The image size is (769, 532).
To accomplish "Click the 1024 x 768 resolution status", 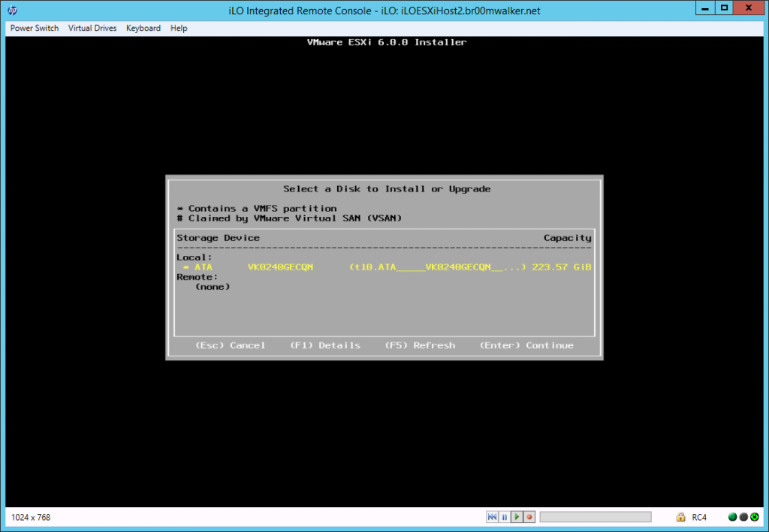I will (x=31, y=517).
